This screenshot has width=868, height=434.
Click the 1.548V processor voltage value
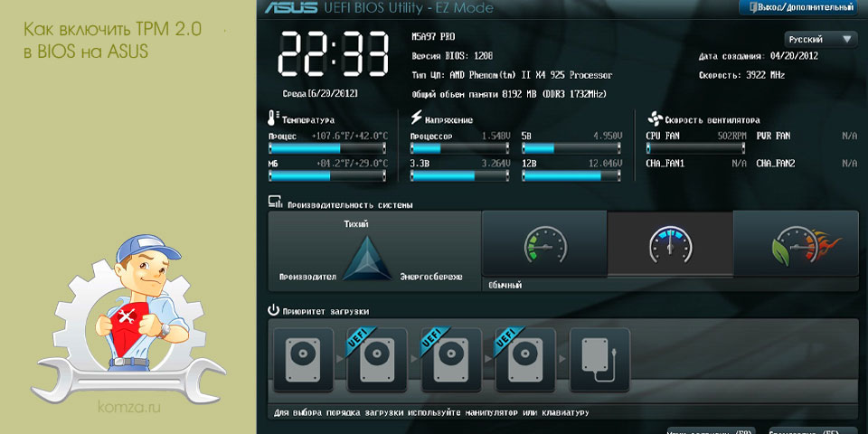pyautogui.click(x=496, y=136)
